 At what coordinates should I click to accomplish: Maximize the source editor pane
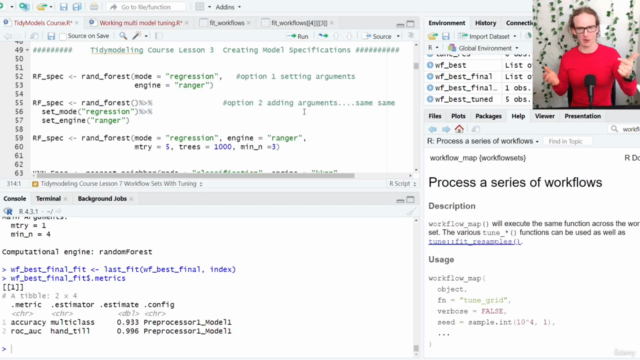pos(410,24)
